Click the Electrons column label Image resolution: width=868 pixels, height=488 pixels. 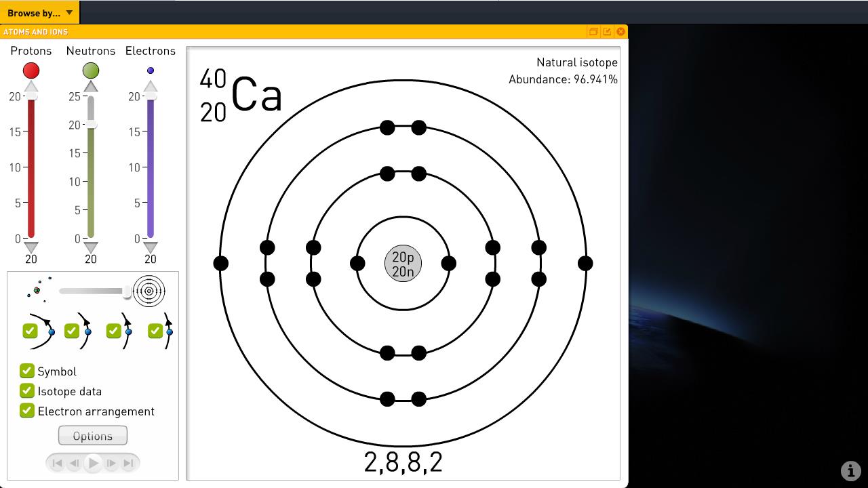tap(151, 51)
